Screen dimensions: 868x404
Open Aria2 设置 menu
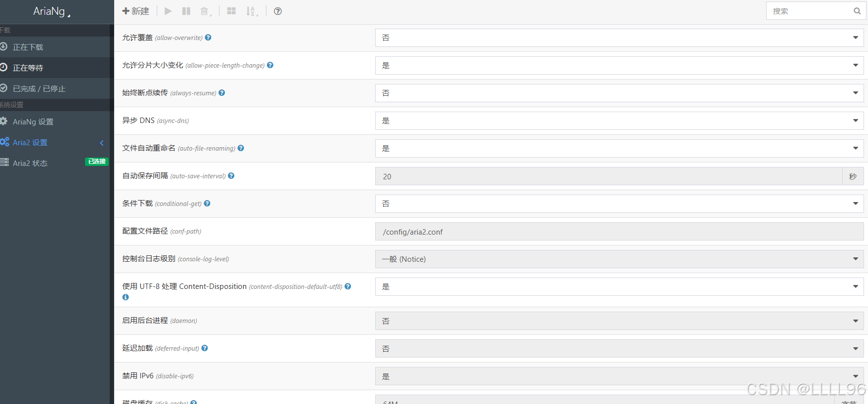[x=54, y=142]
